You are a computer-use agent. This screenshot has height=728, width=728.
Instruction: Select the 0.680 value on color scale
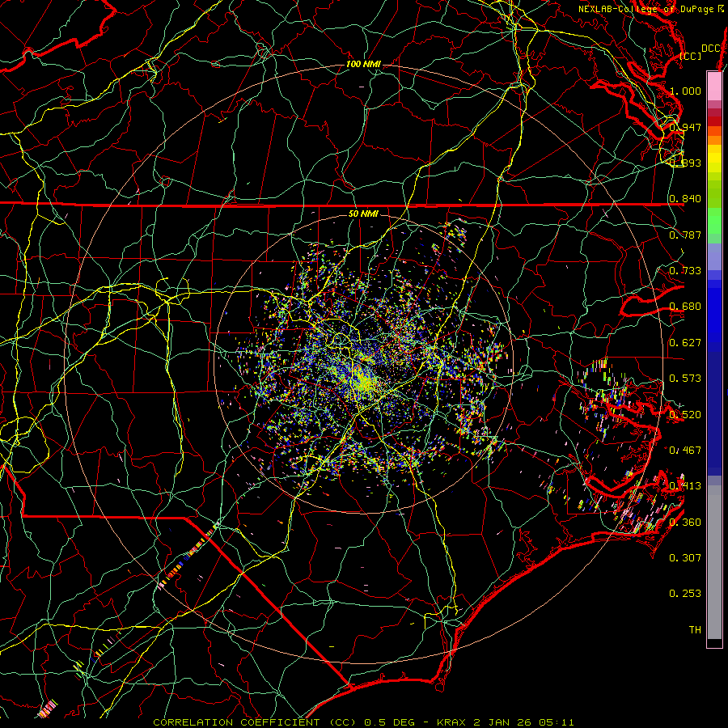685,307
